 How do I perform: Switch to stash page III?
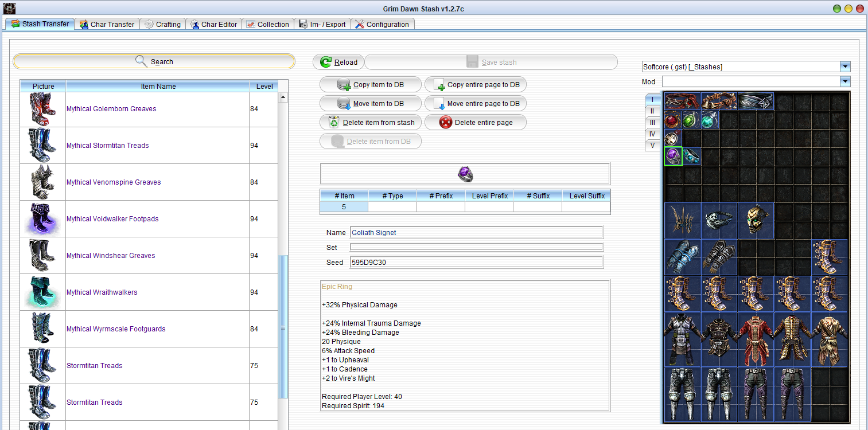coord(652,122)
